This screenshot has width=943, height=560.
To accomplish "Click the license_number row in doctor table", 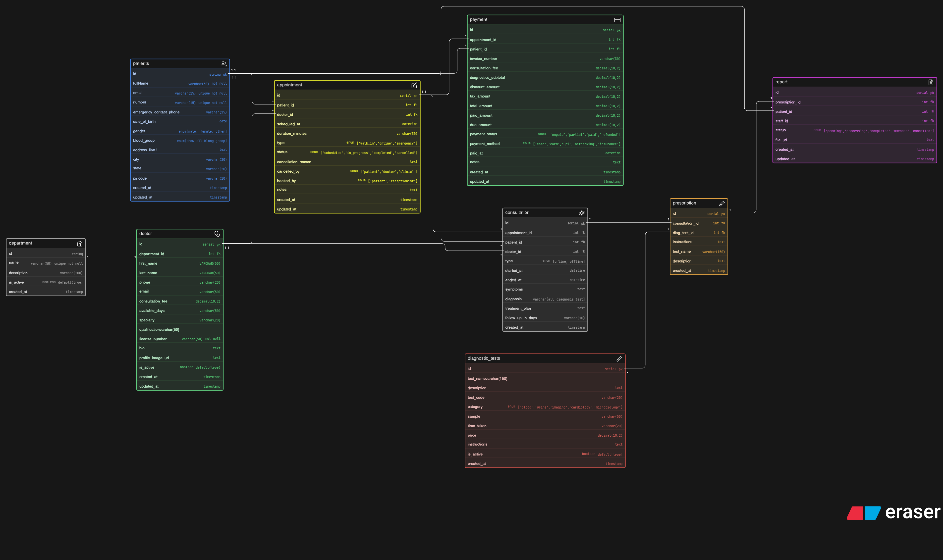I will 153,339.
